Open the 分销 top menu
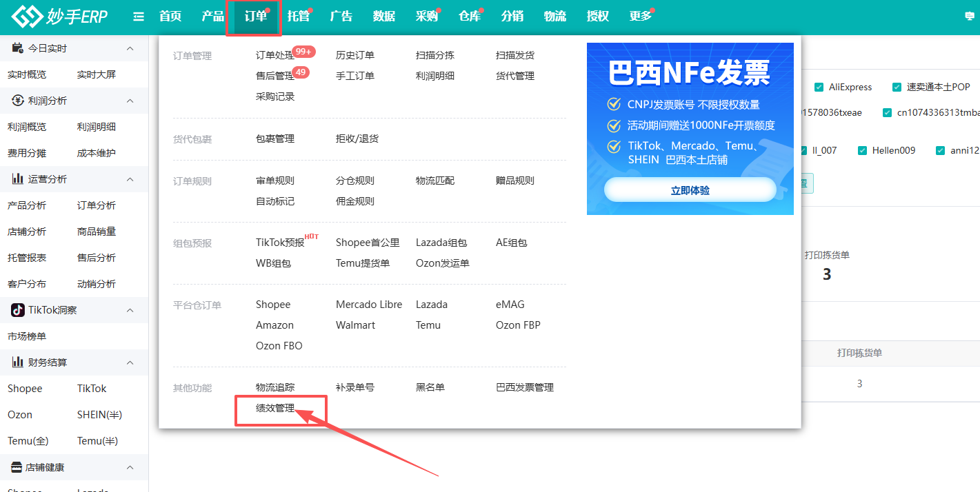 512,17
